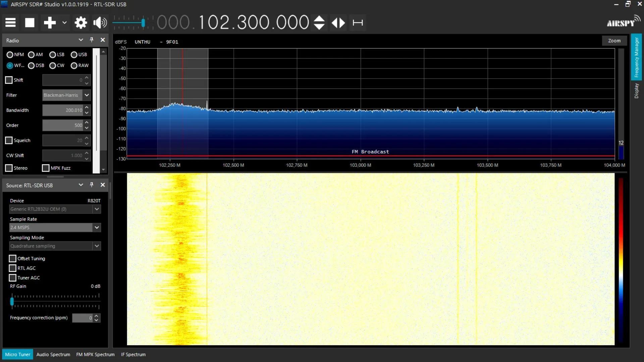Switch to the Audio Spectrum tab
The image size is (644, 362).
point(53,354)
